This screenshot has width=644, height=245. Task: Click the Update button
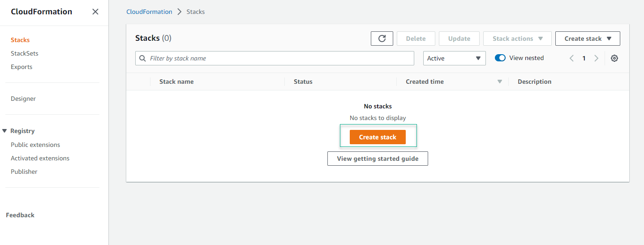point(459,39)
